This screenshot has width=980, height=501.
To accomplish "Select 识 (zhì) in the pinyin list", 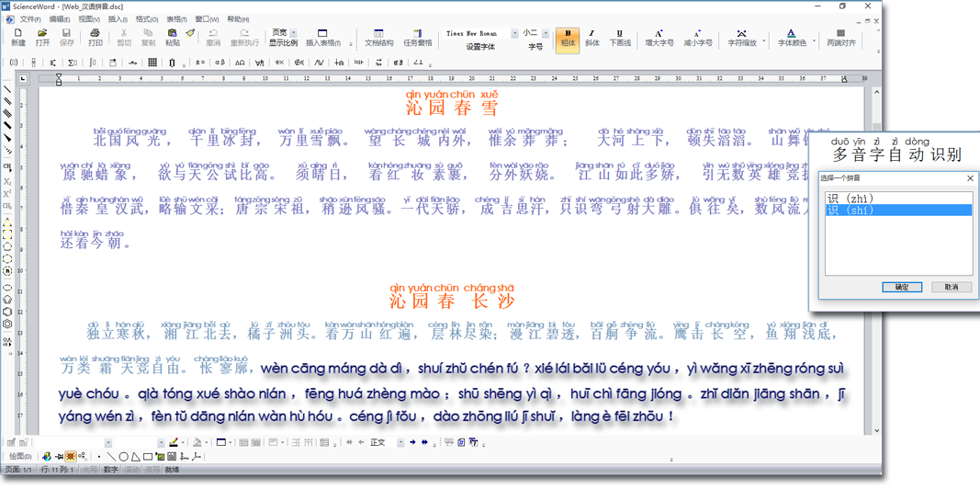I will click(850, 199).
